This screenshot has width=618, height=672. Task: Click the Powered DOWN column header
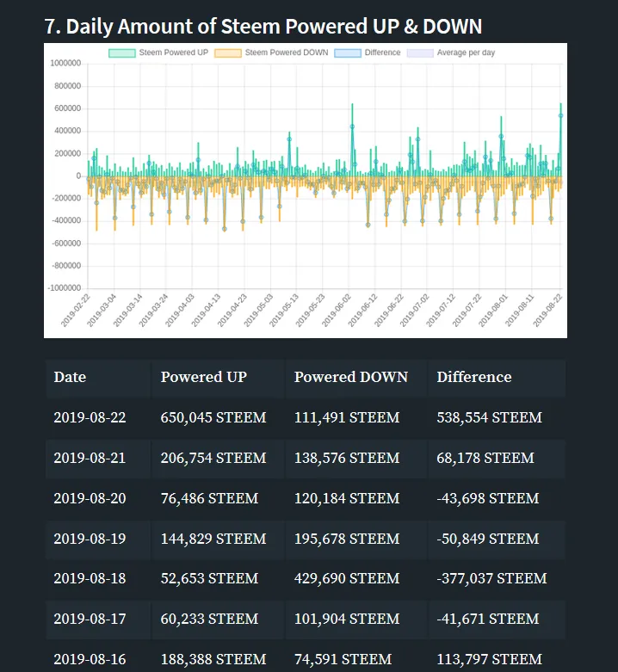351,377
